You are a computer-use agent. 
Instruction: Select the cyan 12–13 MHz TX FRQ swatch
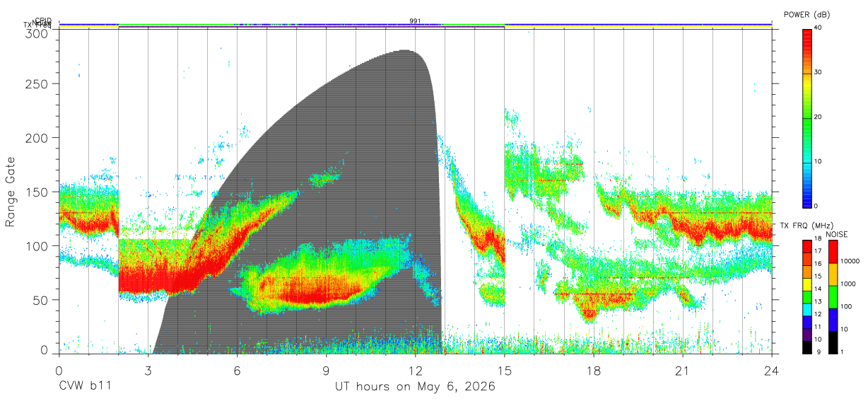pyautogui.click(x=807, y=308)
